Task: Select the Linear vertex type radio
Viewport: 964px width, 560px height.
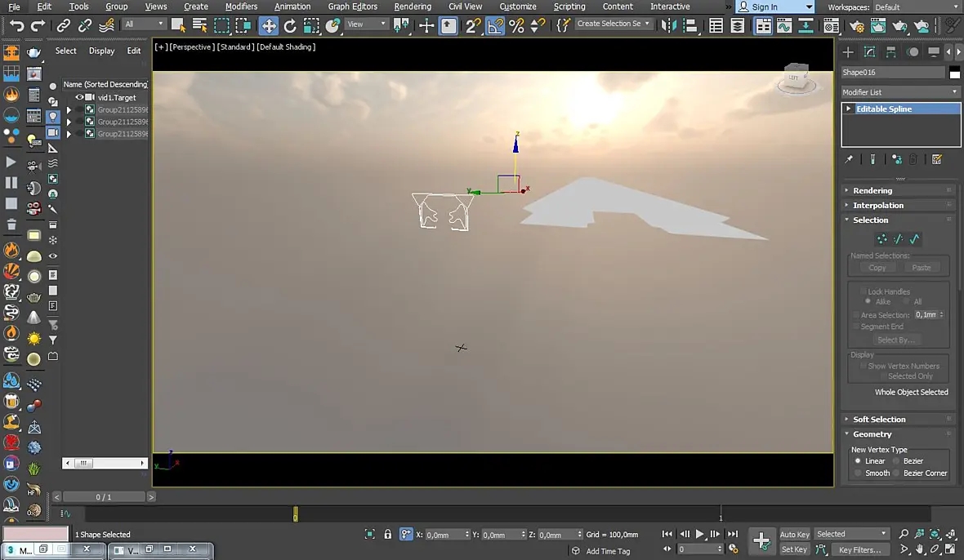Action: 859,460
